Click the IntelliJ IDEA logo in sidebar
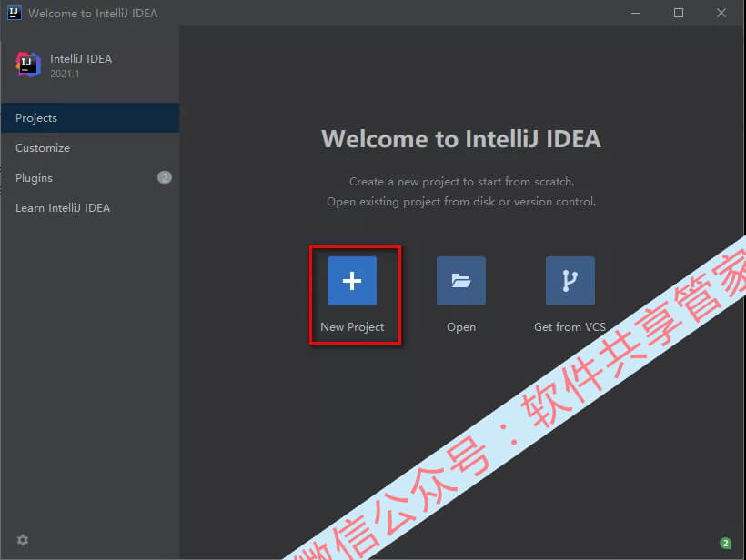Viewport: 746px width, 560px height. coord(28,65)
